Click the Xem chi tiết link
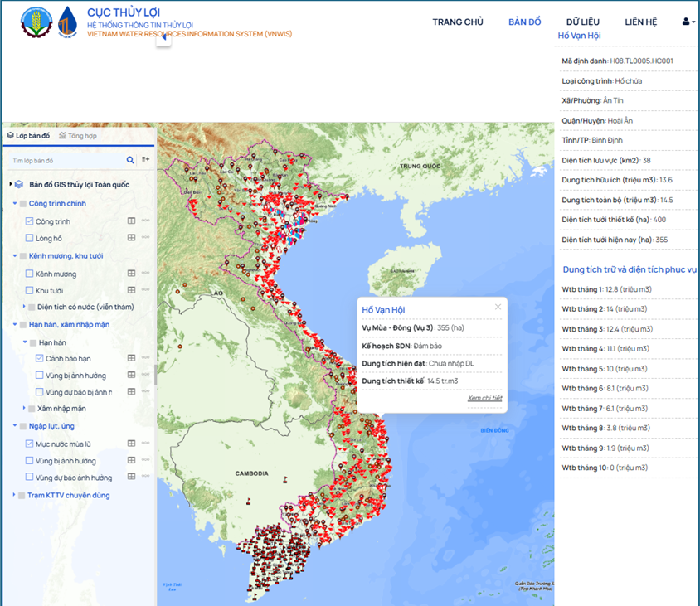Image resolution: width=700 pixels, height=606 pixels. [x=484, y=398]
